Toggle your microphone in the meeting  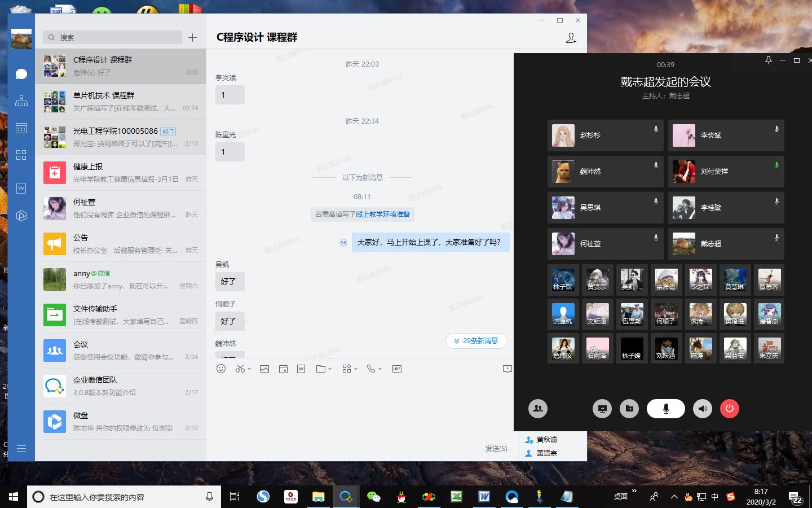pyautogui.click(x=665, y=409)
